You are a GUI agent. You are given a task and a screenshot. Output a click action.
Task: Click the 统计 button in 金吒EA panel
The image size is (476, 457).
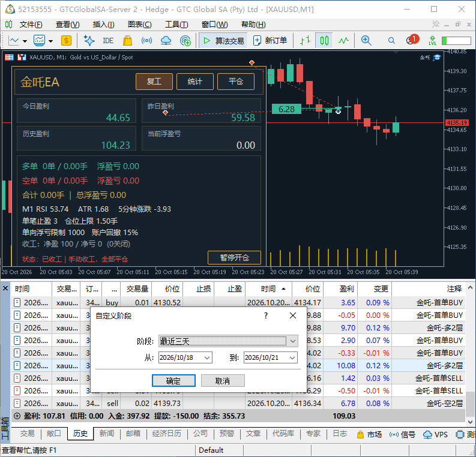point(195,82)
